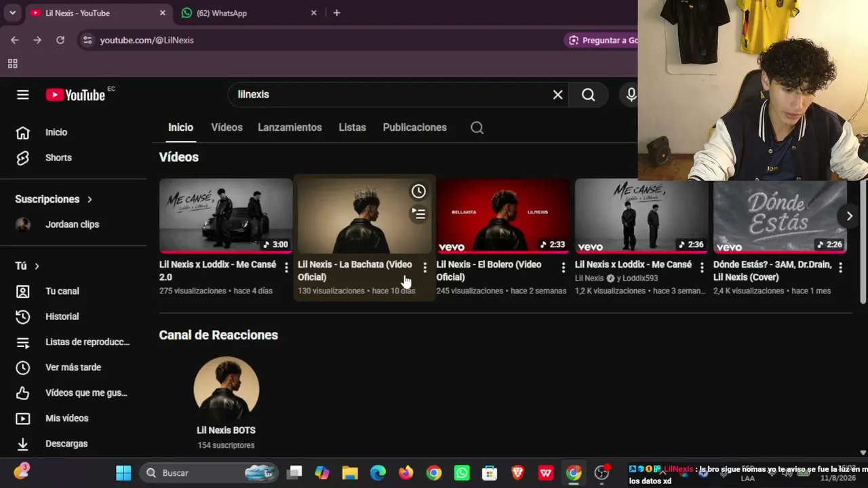
Task: Expand the Tú section
Action: click(x=27, y=266)
